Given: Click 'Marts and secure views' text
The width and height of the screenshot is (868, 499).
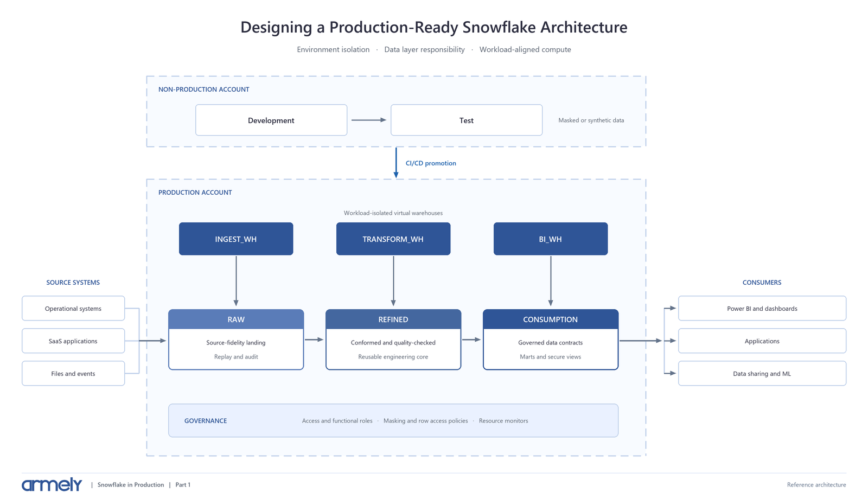Looking at the screenshot, I should 551,357.
